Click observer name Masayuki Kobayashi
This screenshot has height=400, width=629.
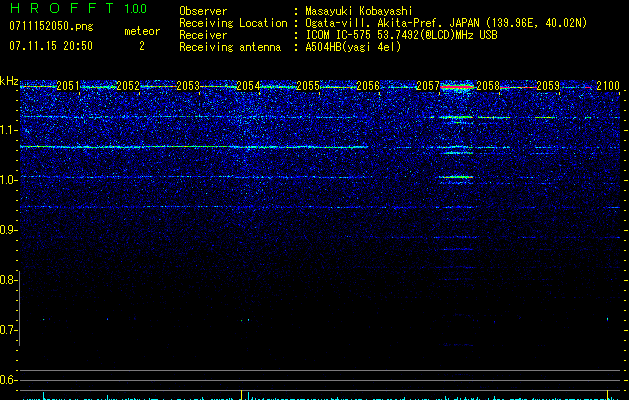[359, 11]
